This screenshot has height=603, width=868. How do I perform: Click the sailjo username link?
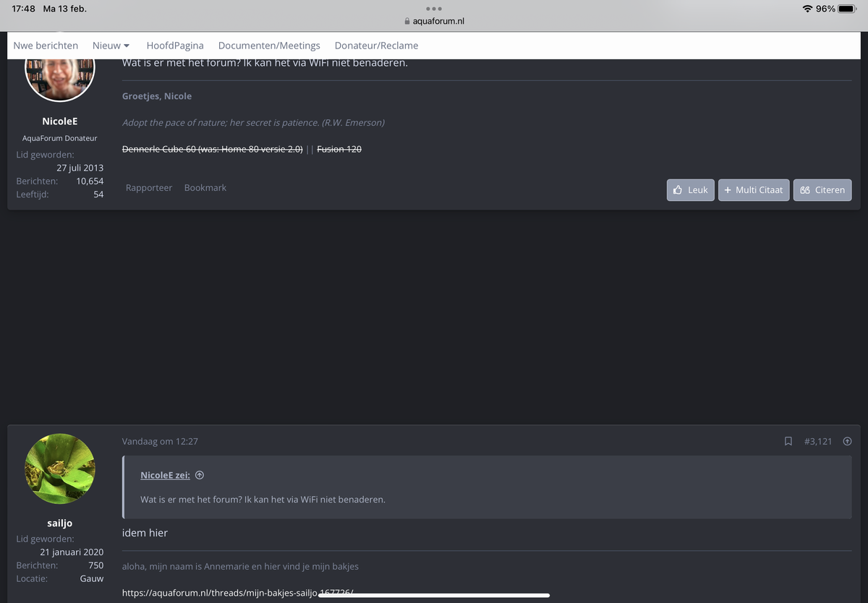click(60, 523)
